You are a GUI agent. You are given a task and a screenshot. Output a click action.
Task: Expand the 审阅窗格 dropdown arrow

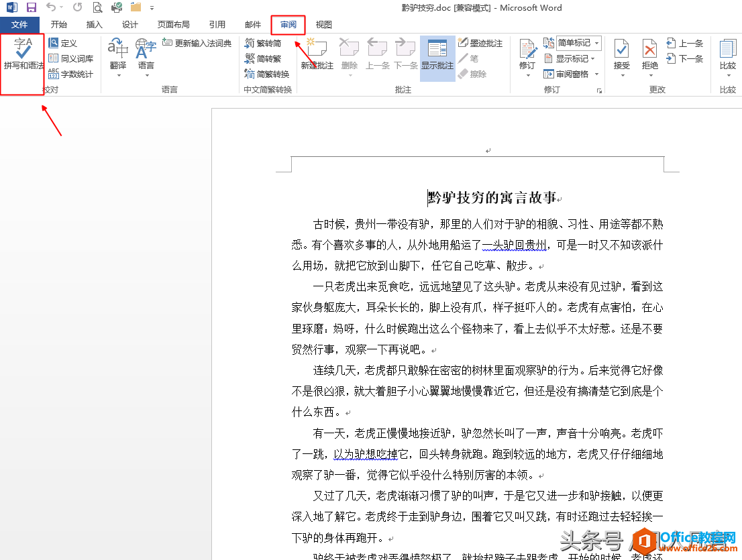(596, 74)
